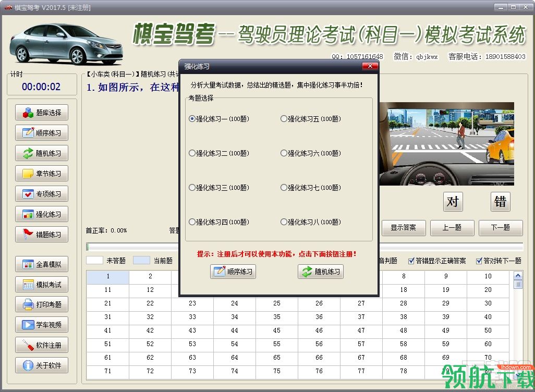Maximize the 棋宝驾考 window
The width and height of the screenshot is (535, 392).
point(513,7)
